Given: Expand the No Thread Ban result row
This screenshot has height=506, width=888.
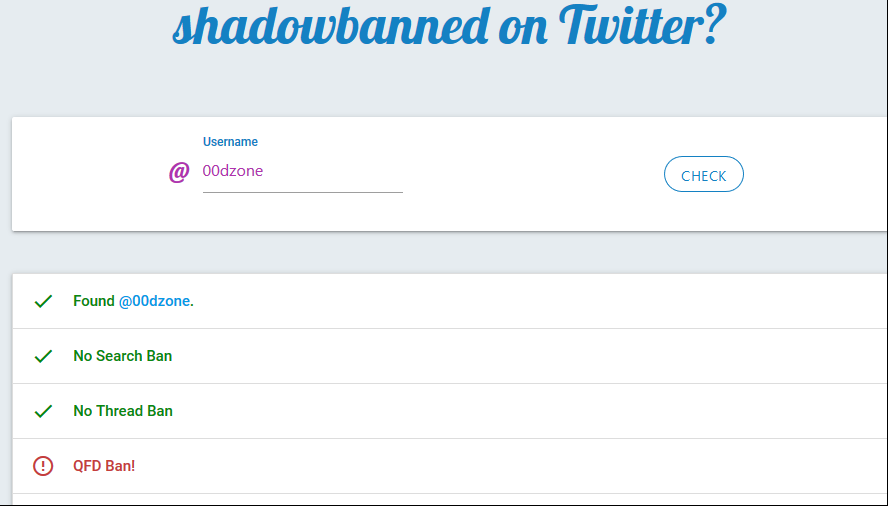Looking at the screenshot, I should point(450,411).
